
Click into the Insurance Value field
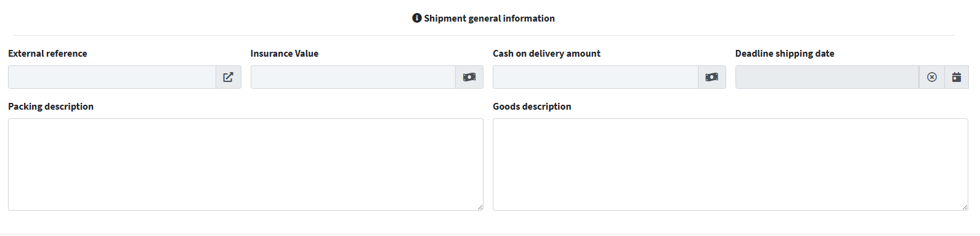click(x=353, y=77)
